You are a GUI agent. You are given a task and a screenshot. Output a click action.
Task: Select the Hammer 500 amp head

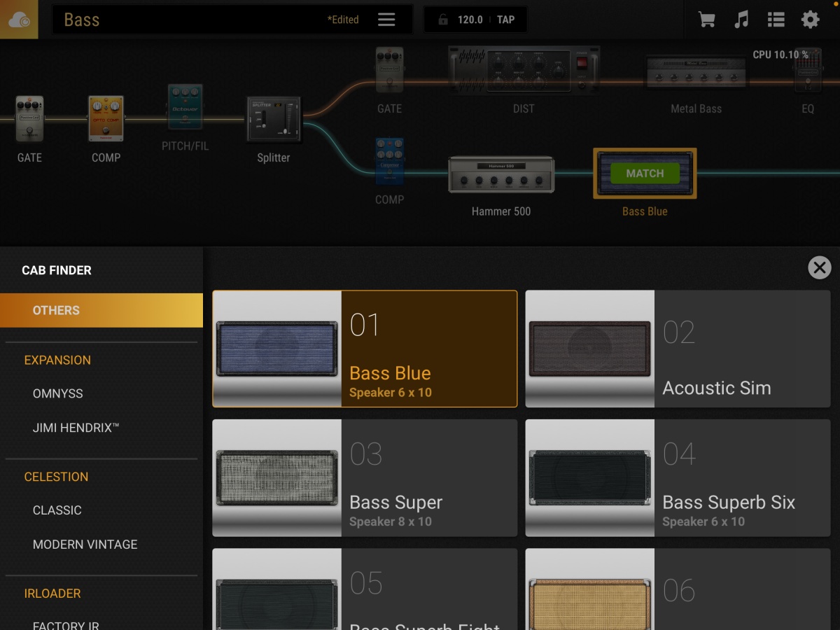coord(501,174)
